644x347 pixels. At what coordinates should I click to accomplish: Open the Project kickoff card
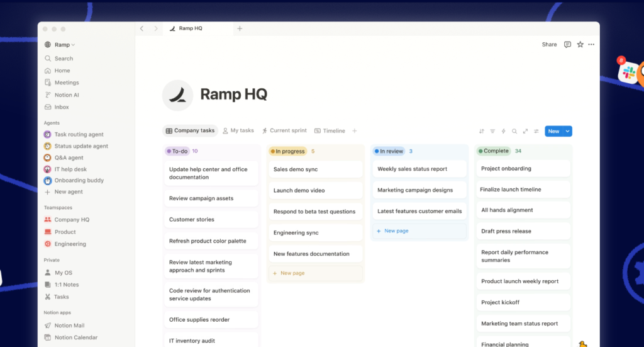tap(523, 302)
